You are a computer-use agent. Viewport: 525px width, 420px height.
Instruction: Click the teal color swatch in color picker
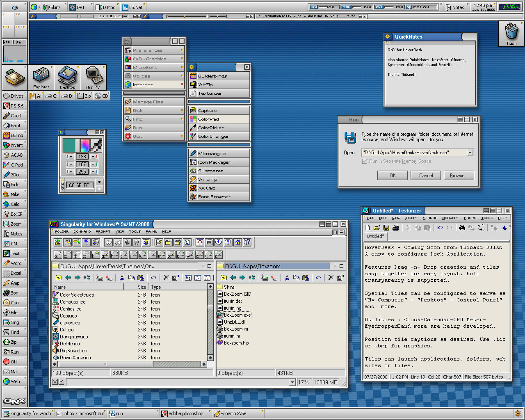69,145
